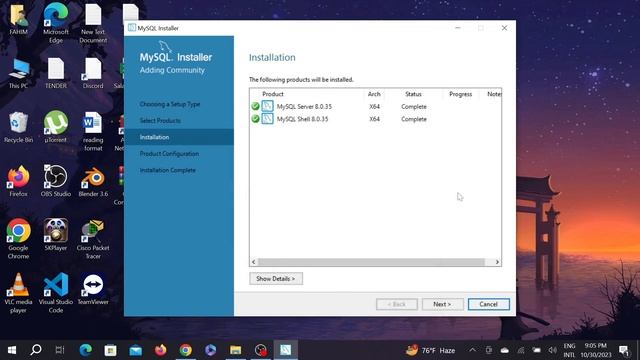Open the notification center icon

point(624,350)
